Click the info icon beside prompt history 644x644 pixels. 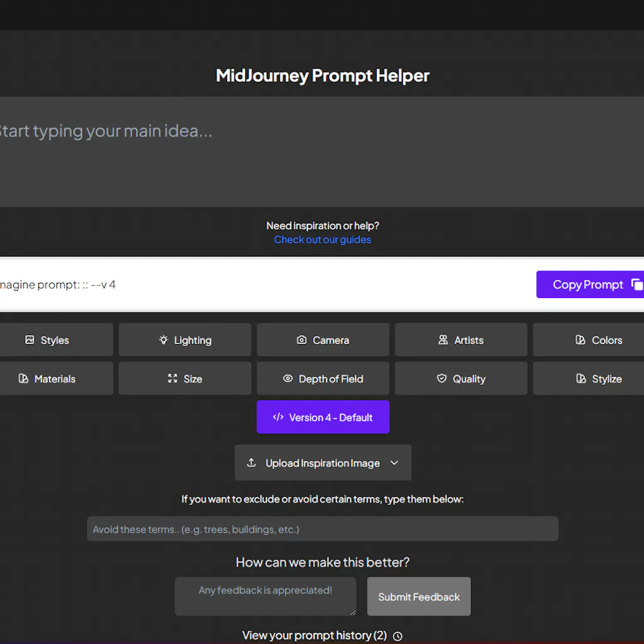[396, 636]
